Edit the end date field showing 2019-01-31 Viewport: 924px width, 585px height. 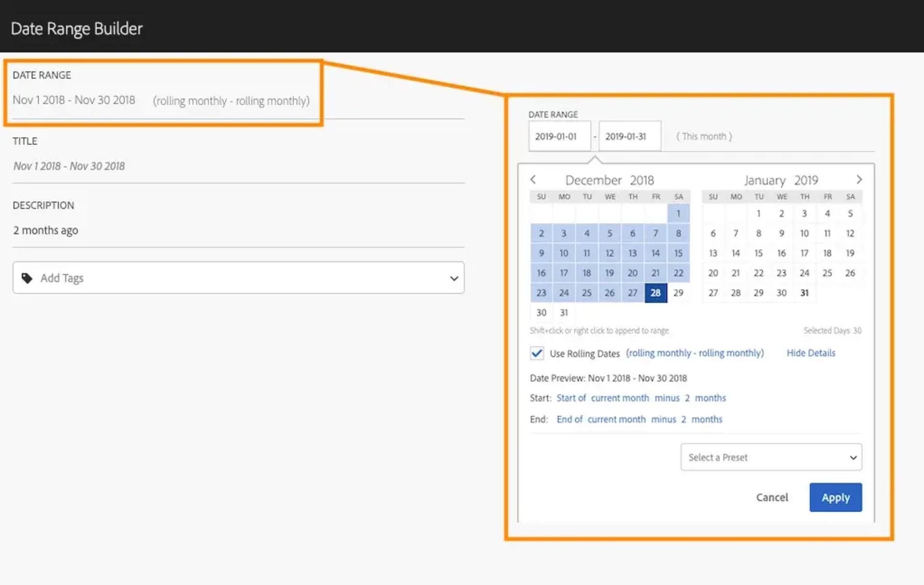click(x=629, y=136)
